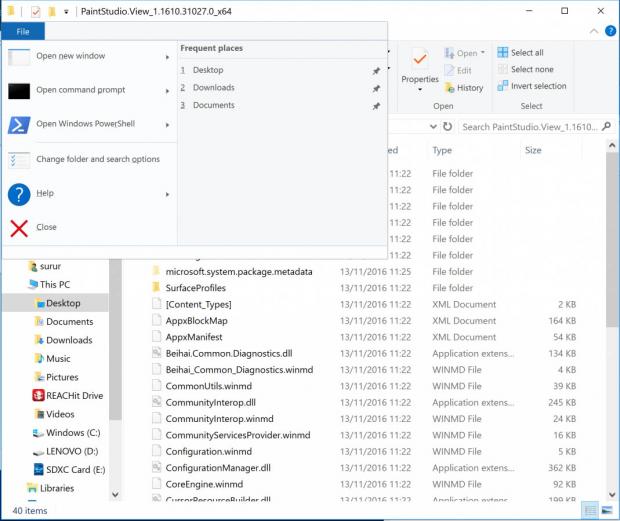This screenshot has width=620, height=521.
Task: Click the Search PaintStudio.View search box
Action: tap(530, 127)
